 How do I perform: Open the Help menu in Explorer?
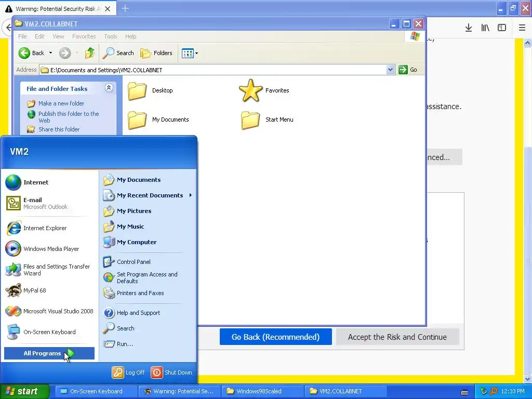(x=130, y=36)
